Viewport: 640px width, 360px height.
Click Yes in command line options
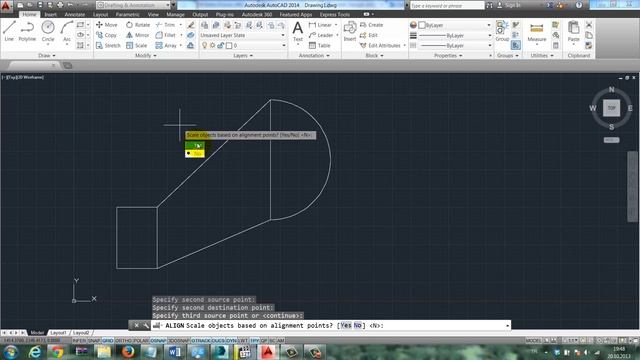click(346, 326)
